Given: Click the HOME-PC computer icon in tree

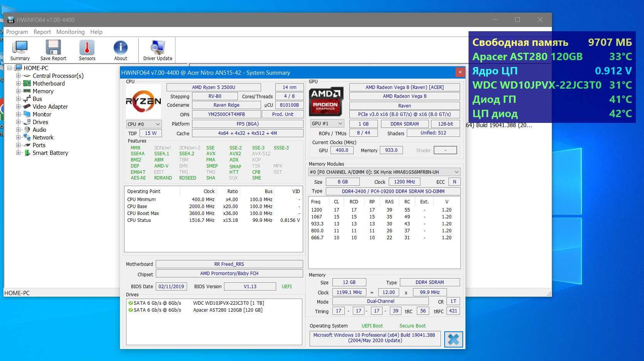Looking at the screenshot, I should click(19, 68).
